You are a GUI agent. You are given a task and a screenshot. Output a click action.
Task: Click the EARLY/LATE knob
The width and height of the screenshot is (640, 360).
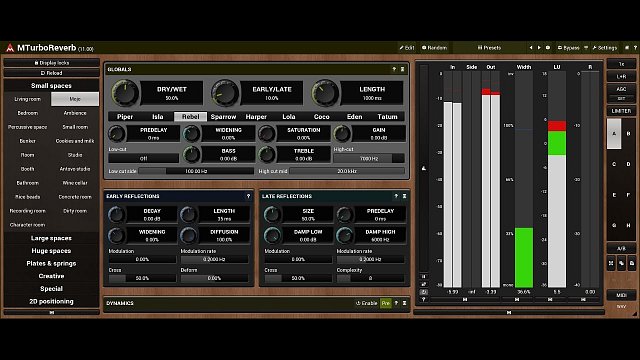225,93
